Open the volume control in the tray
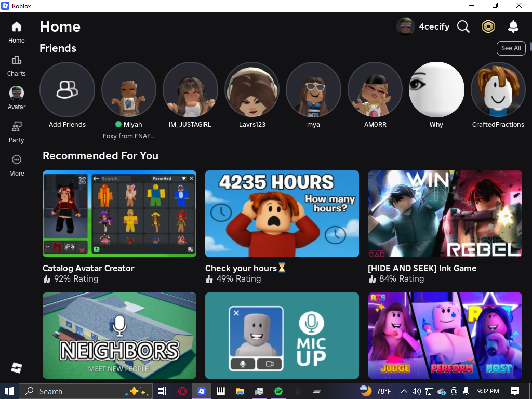 pyautogui.click(x=416, y=391)
